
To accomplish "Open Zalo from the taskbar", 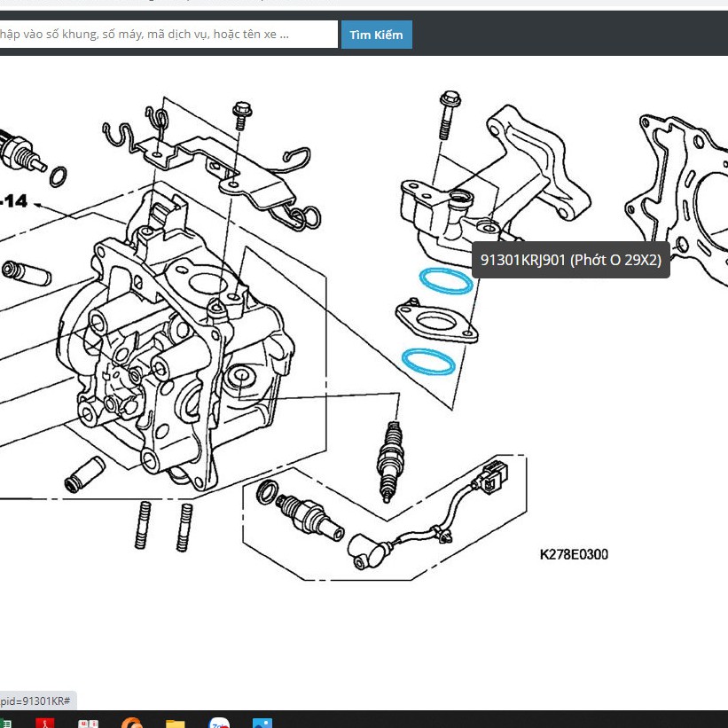I will [219, 722].
